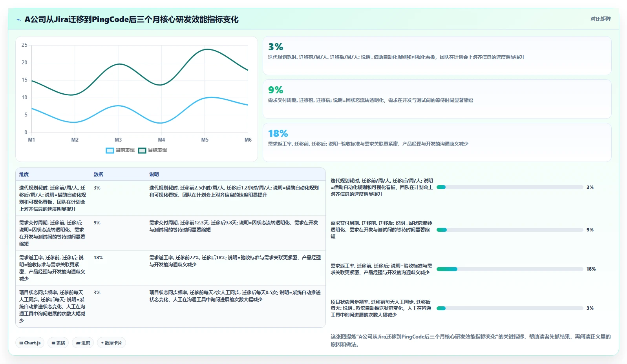Click the M4 x-axis label

tap(161, 140)
